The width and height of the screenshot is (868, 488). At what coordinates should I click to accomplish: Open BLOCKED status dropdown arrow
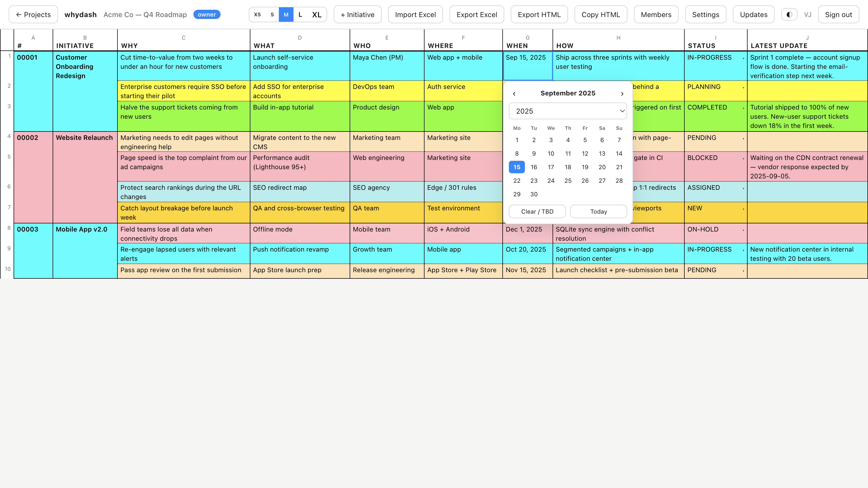(743, 159)
